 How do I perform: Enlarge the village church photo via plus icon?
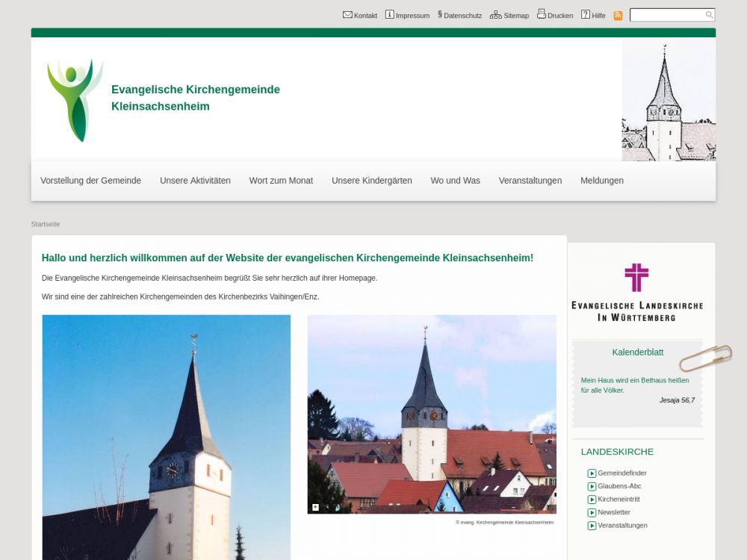pos(315,507)
